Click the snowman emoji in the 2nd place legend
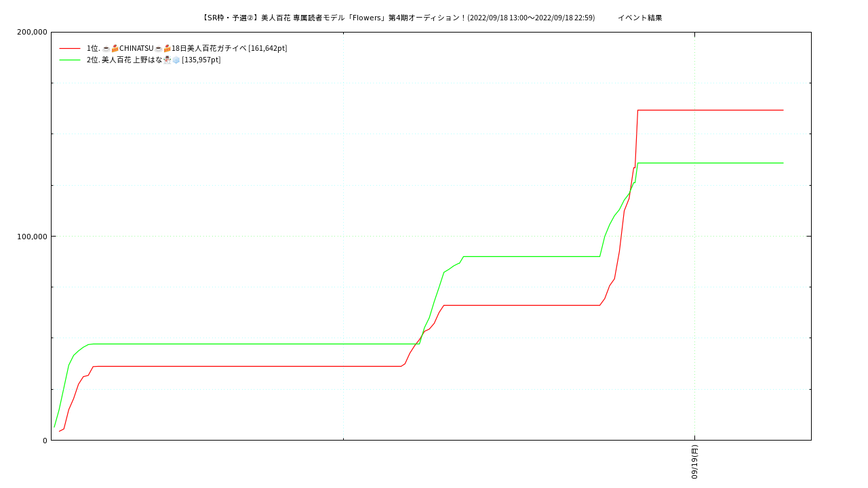This screenshot has height=488, width=868. point(167,60)
